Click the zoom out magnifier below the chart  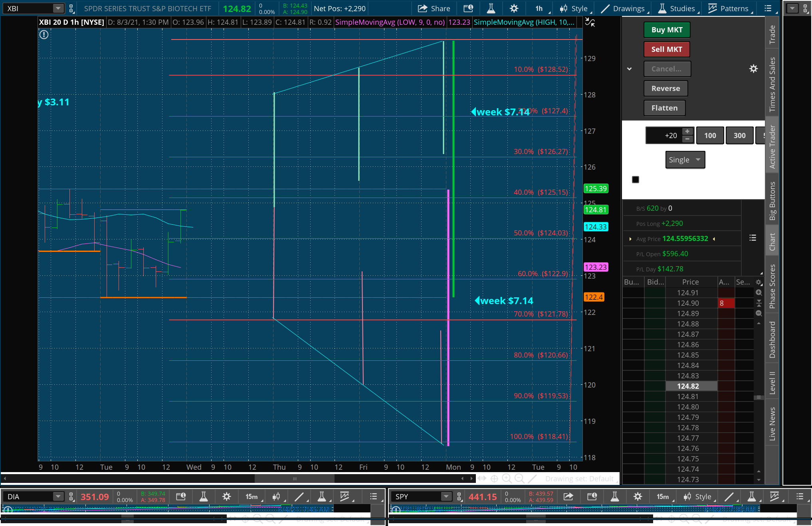click(519, 479)
